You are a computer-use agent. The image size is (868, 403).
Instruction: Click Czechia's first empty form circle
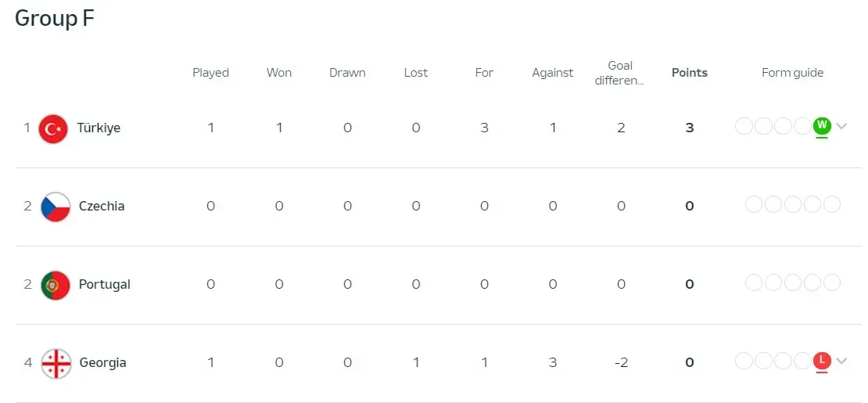pyautogui.click(x=753, y=205)
